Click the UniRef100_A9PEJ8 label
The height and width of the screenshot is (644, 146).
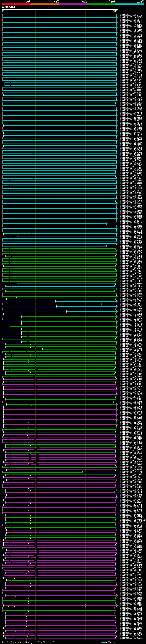pos(131,32)
